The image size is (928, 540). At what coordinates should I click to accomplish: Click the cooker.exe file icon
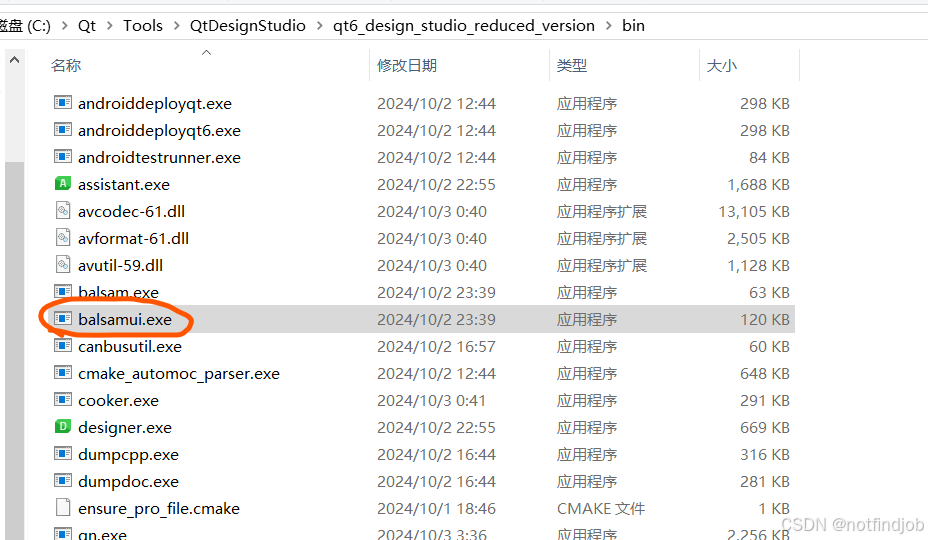[63, 400]
